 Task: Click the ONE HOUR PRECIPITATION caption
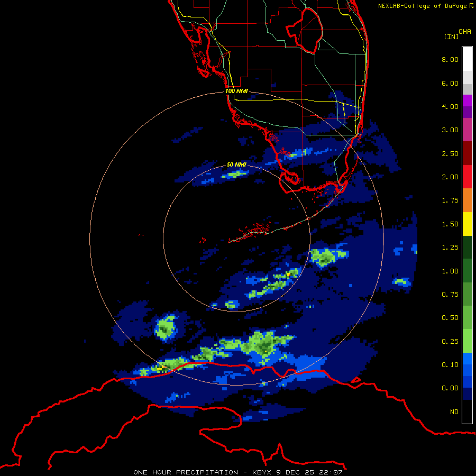click(x=238, y=472)
